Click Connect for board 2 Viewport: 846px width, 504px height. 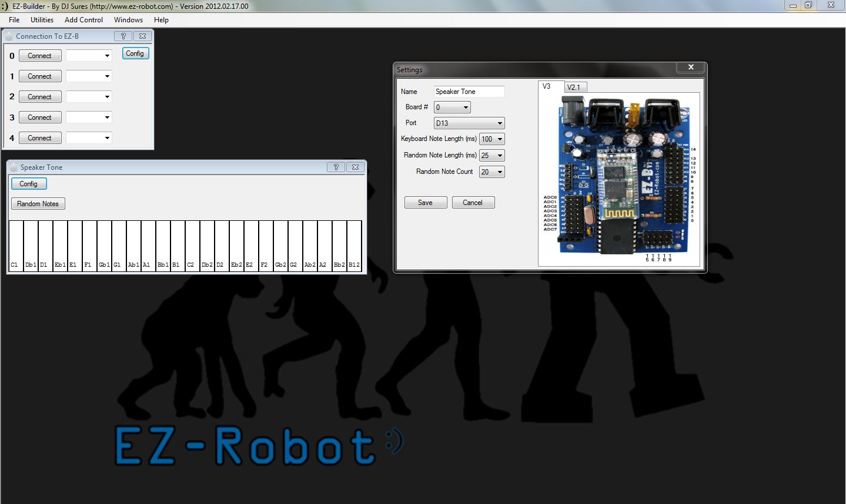(x=40, y=97)
